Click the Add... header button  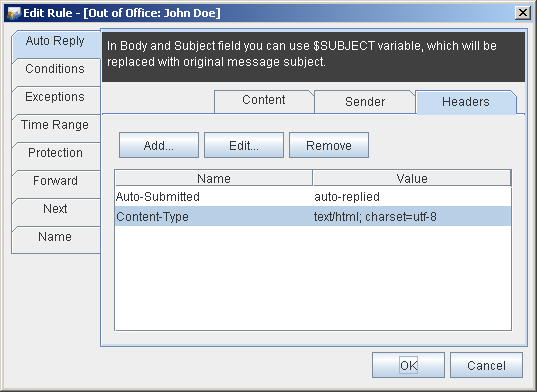[x=159, y=145]
